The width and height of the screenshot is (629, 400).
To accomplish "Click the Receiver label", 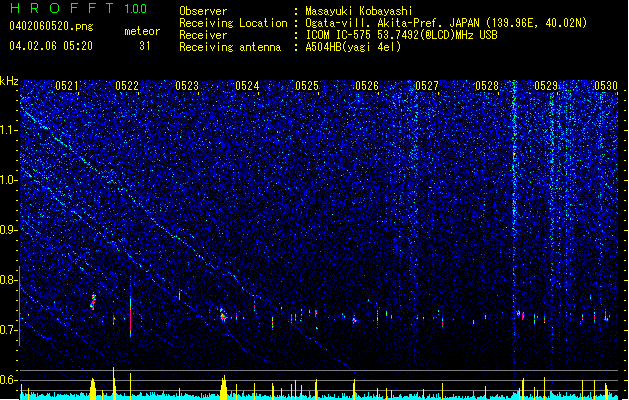I will [203, 35].
